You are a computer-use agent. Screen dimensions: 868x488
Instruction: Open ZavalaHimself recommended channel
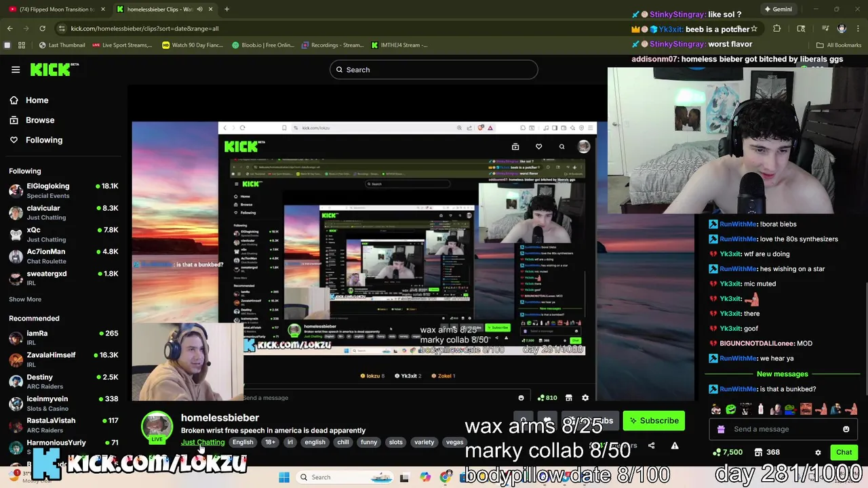click(x=63, y=359)
